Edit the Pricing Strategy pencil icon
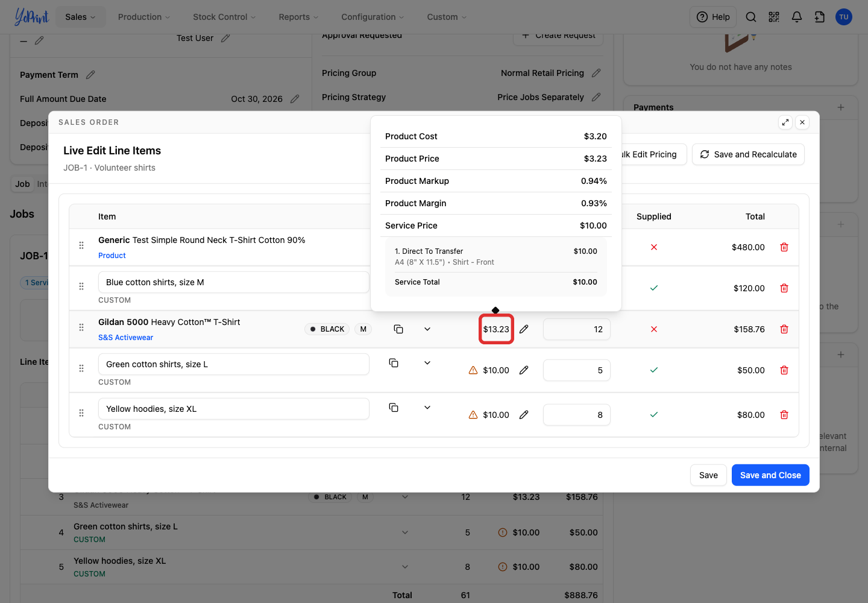The image size is (868, 603). point(596,97)
